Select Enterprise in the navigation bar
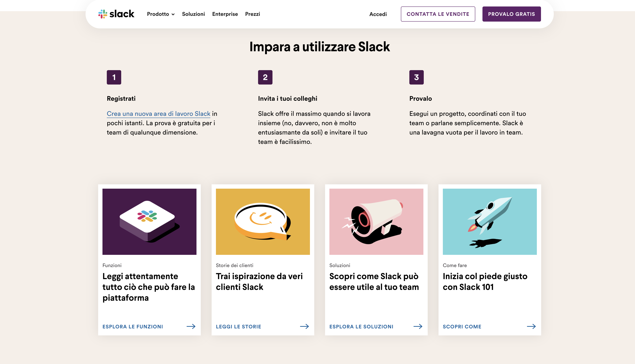Screen dimensions: 635x364 225,14
